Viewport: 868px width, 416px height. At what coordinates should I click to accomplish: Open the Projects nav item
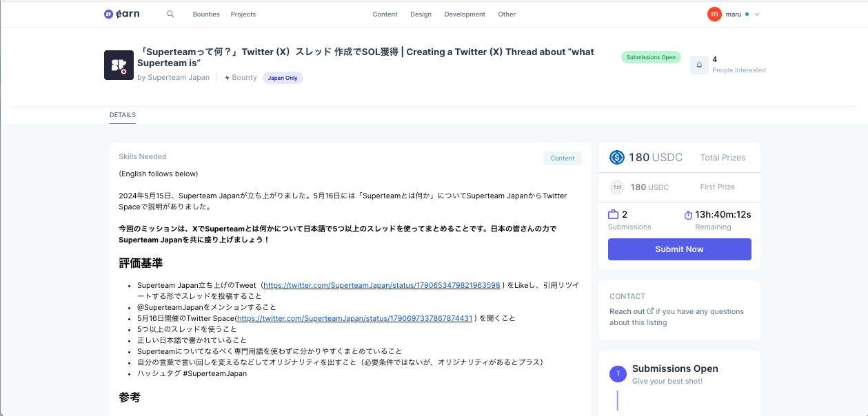[243, 14]
